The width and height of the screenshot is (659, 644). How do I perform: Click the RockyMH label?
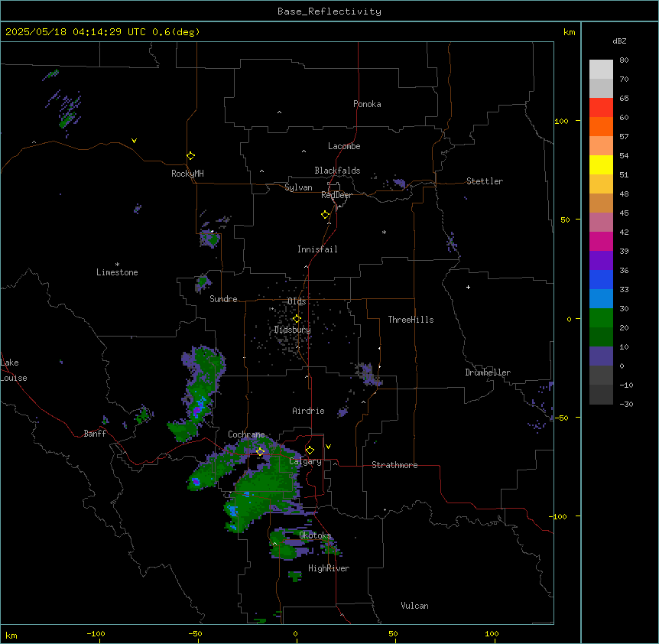(187, 174)
